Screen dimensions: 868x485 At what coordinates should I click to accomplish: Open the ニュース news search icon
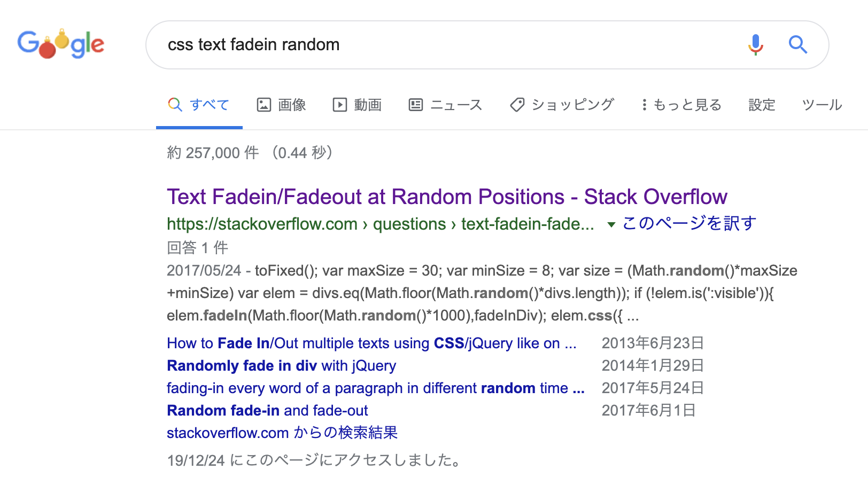(416, 105)
